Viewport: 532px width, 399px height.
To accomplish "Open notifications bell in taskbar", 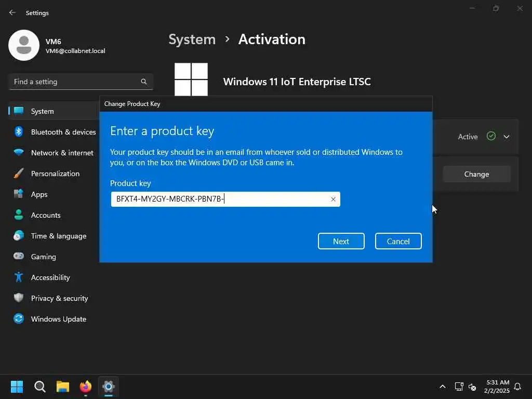I will click(x=517, y=387).
